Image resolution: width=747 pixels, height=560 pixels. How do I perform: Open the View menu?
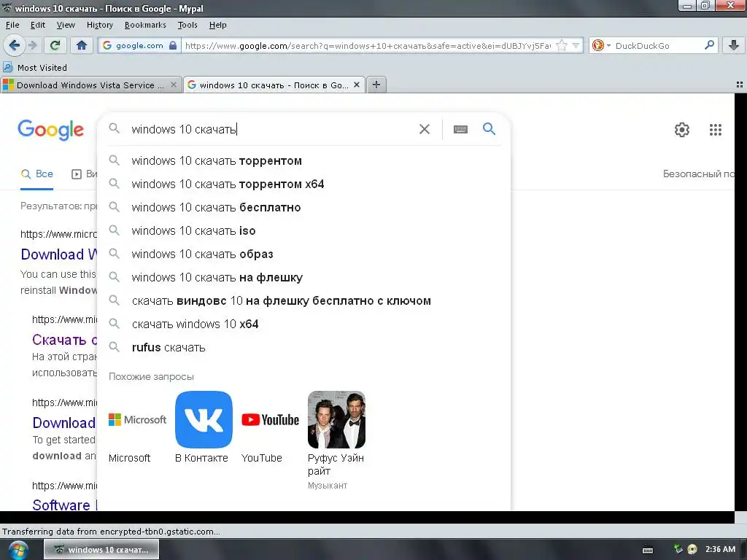point(66,25)
